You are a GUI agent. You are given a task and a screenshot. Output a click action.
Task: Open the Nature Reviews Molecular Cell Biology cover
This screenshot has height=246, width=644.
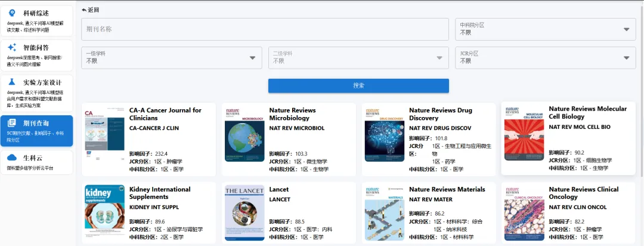(x=525, y=134)
